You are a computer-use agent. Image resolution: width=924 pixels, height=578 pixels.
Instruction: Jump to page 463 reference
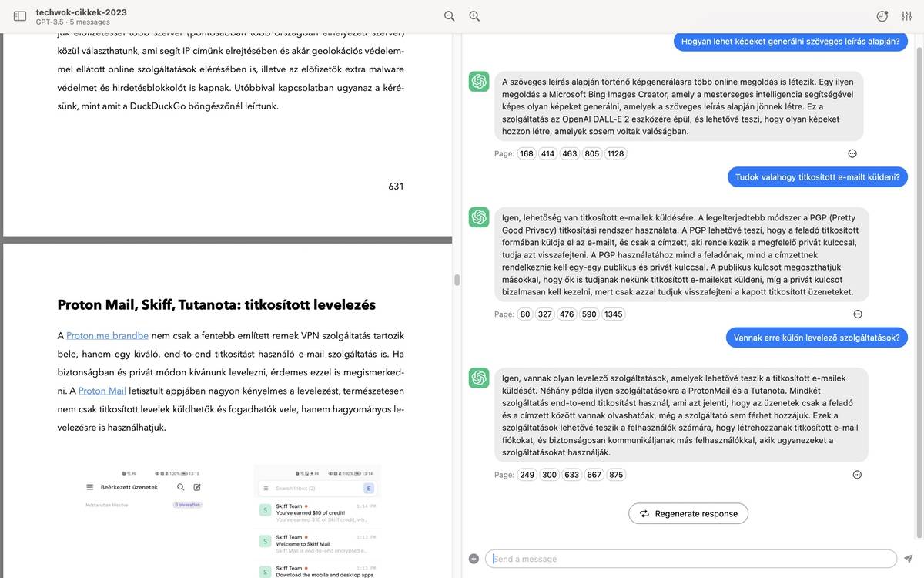[570, 153]
